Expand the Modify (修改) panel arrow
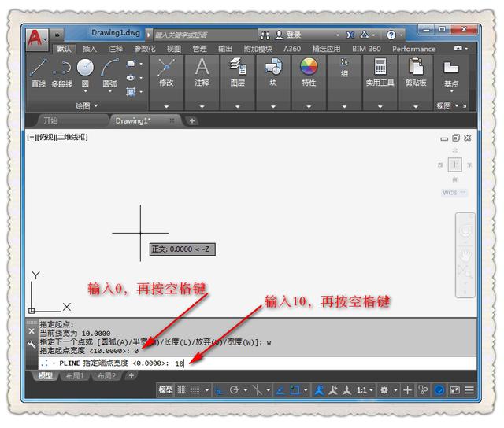Viewport: 504px width, 428px height. coord(166,106)
